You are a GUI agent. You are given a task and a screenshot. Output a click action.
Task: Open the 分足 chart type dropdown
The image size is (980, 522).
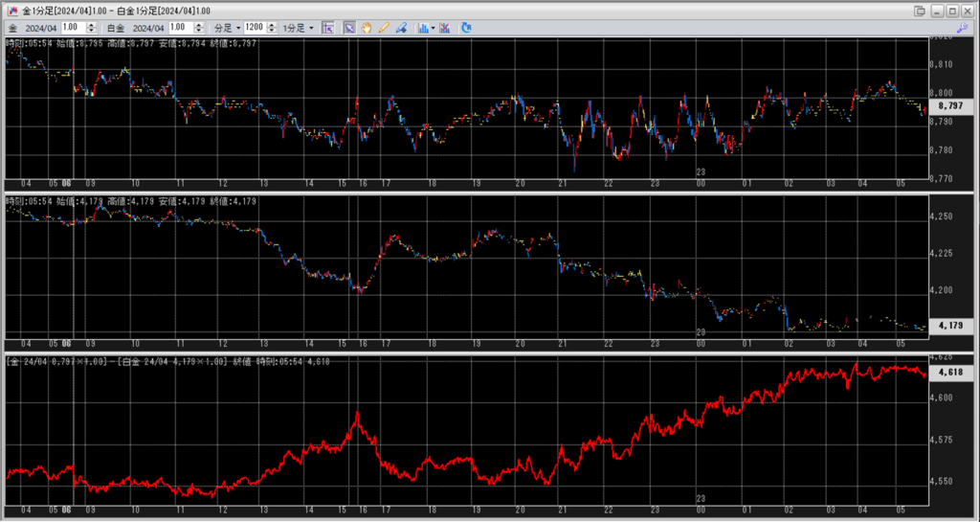(227, 28)
